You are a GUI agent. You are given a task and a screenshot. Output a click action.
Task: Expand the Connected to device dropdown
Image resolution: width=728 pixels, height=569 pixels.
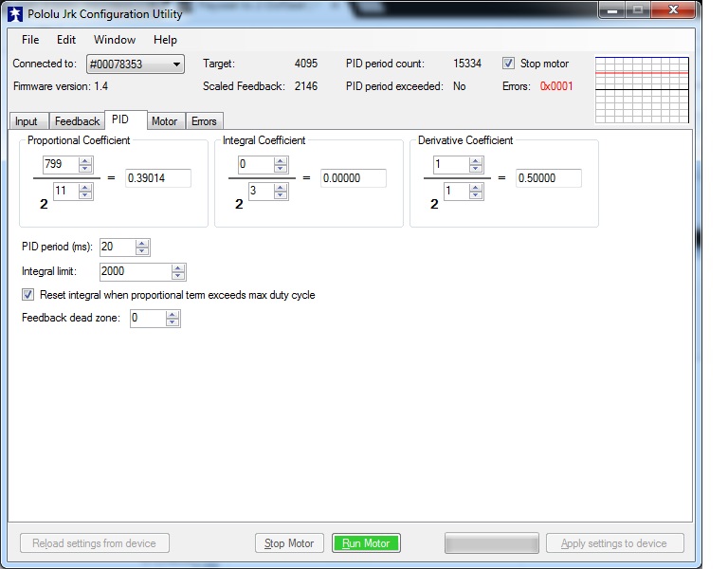176,64
